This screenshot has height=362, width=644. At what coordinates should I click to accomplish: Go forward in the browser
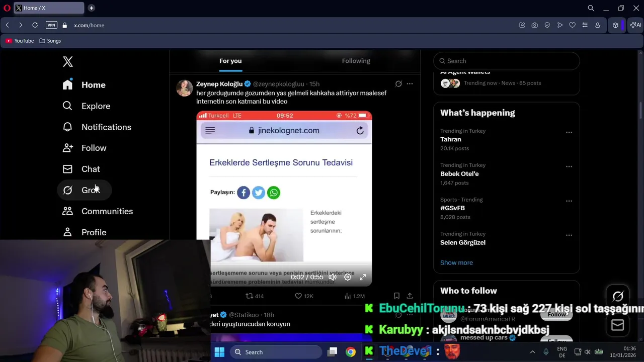21,25
